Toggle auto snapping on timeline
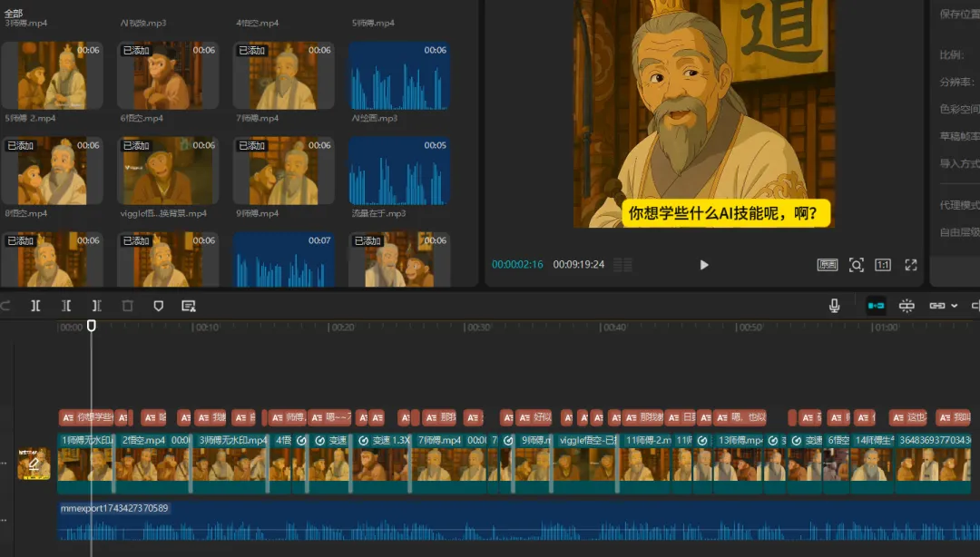This screenshot has height=557, width=980. tap(906, 306)
